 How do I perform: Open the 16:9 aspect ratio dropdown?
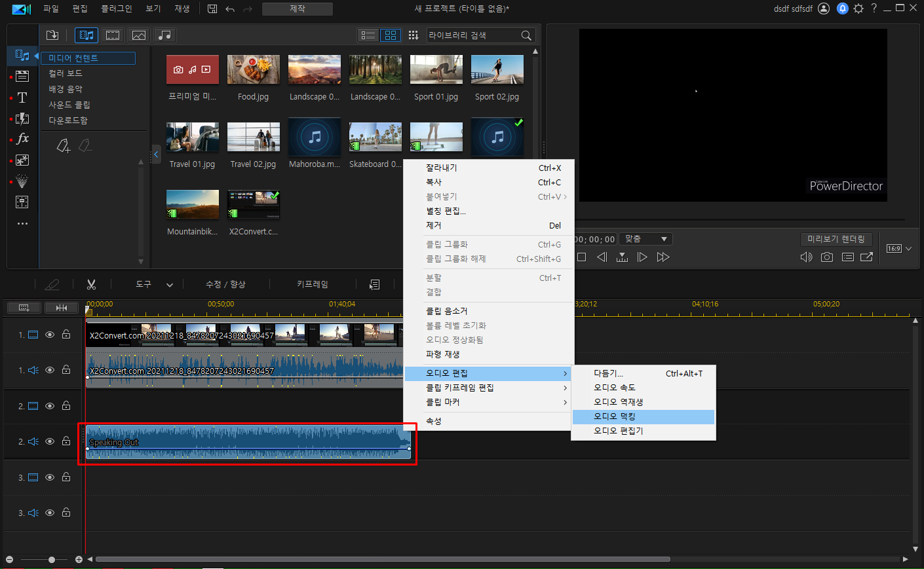[899, 248]
